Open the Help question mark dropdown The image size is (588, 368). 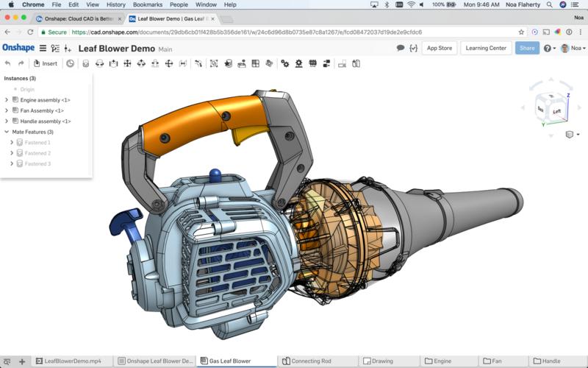click(x=548, y=48)
